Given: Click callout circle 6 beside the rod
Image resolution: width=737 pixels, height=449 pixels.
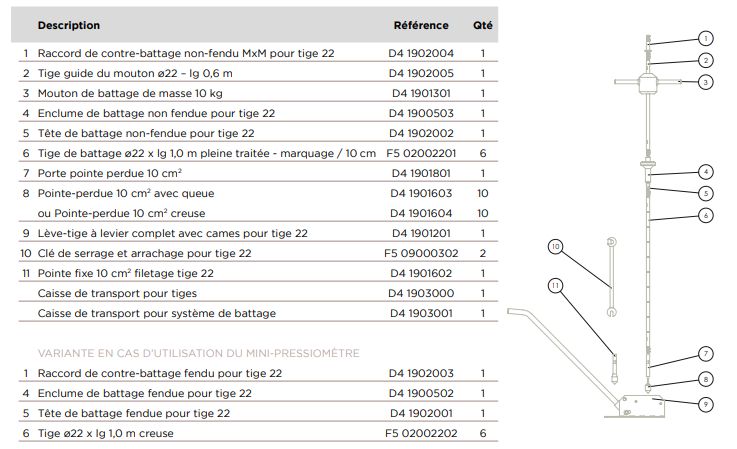Looking at the screenshot, I should [705, 215].
